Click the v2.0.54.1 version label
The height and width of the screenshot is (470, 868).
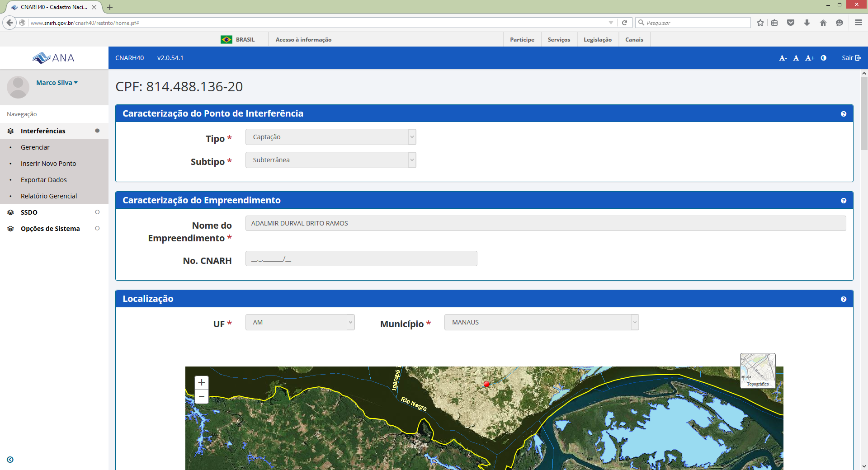[x=170, y=58]
